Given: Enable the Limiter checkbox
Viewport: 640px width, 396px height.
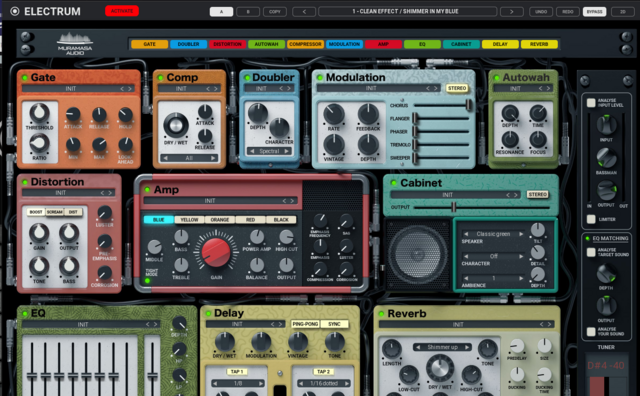Looking at the screenshot, I should tap(591, 219).
